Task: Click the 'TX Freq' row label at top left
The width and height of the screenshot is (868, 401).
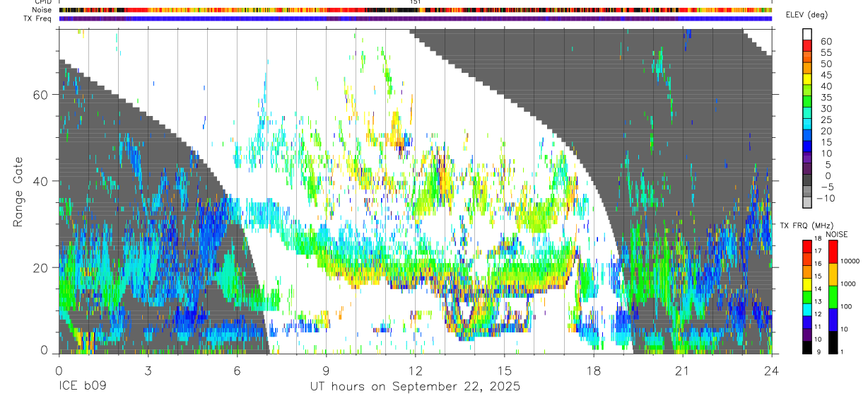Action: (38, 18)
